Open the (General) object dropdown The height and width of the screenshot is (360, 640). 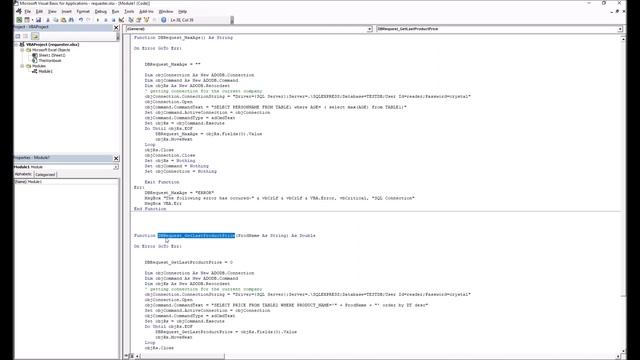pyautogui.click(x=369, y=29)
